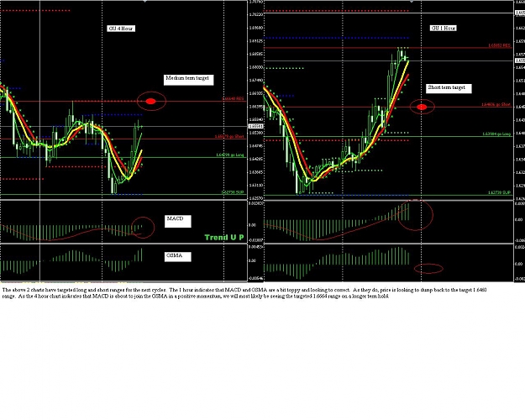Click the commentary paragraph below the charts

(x=244, y=293)
